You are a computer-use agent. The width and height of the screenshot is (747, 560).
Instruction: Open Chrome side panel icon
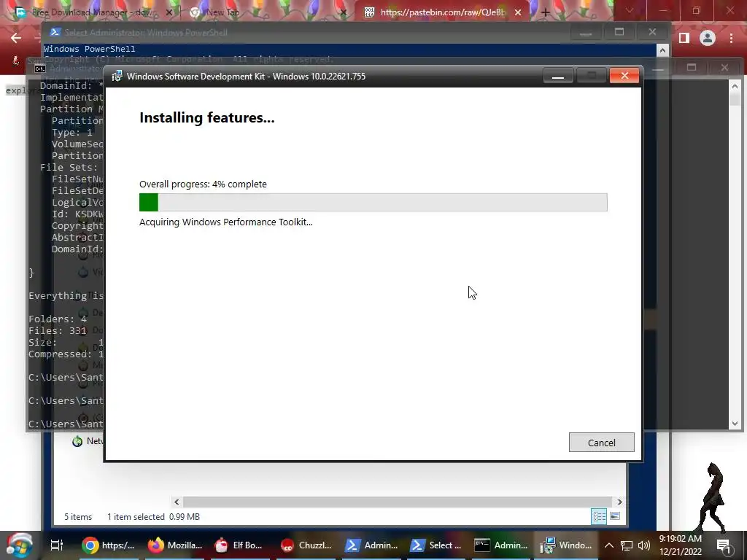(x=684, y=38)
